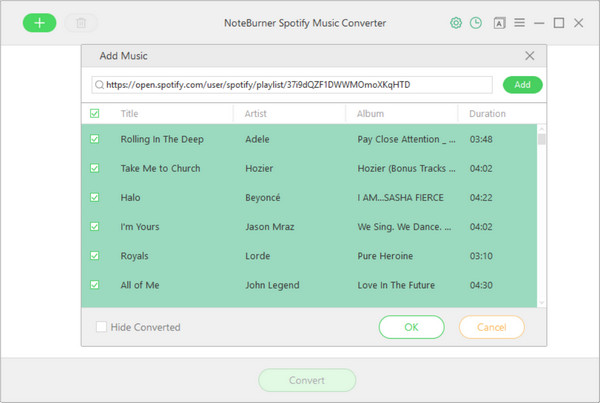Select the 'Halo' title
600x403 pixels.
click(130, 197)
